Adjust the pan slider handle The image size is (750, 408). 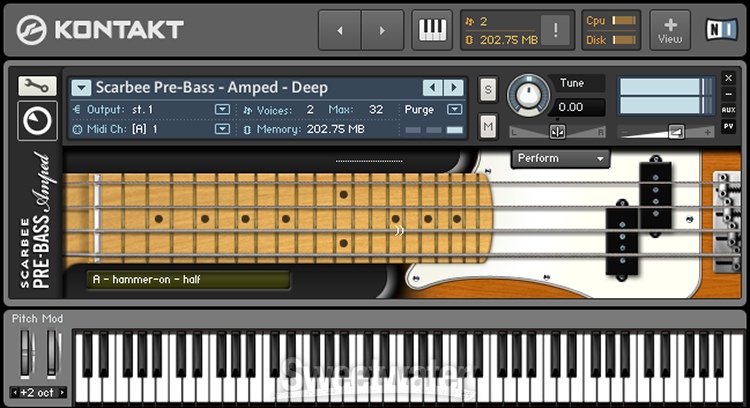[557, 132]
